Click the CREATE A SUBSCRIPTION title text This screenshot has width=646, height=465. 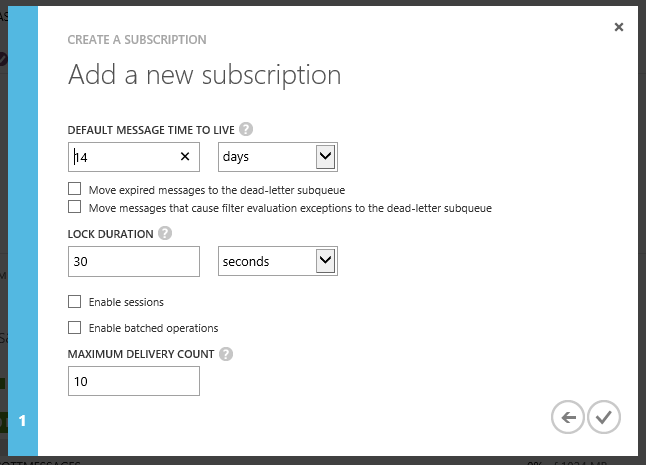[x=137, y=40]
